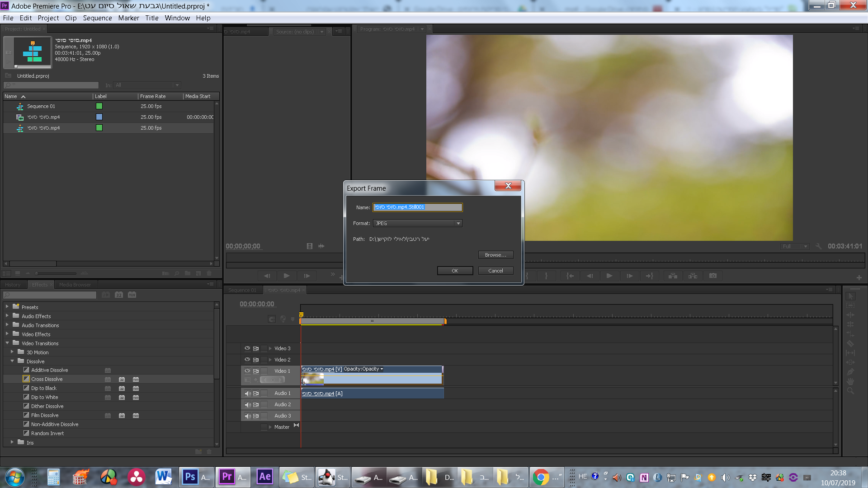Open the Sequence menu
The width and height of the screenshot is (868, 488).
point(97,18)
